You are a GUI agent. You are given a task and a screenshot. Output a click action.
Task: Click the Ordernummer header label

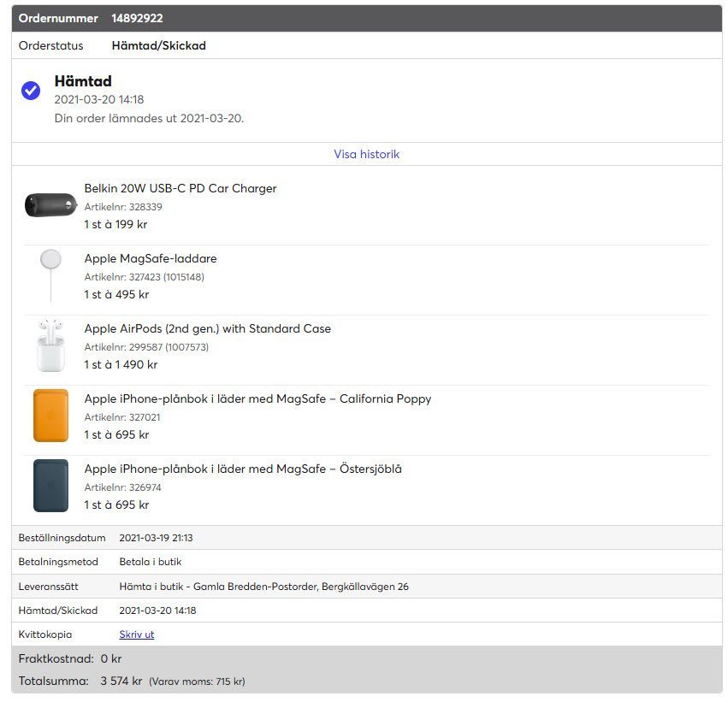(x=58, y=18)
